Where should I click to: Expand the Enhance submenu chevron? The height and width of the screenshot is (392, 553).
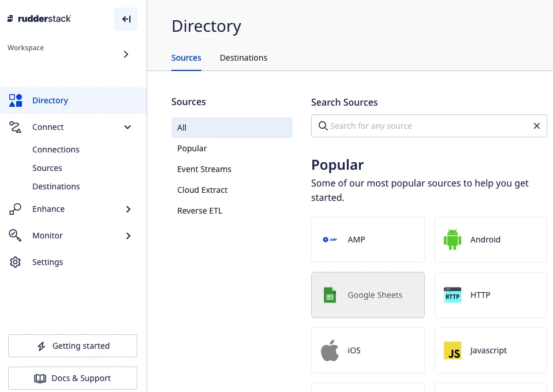(x=128, y=209)
